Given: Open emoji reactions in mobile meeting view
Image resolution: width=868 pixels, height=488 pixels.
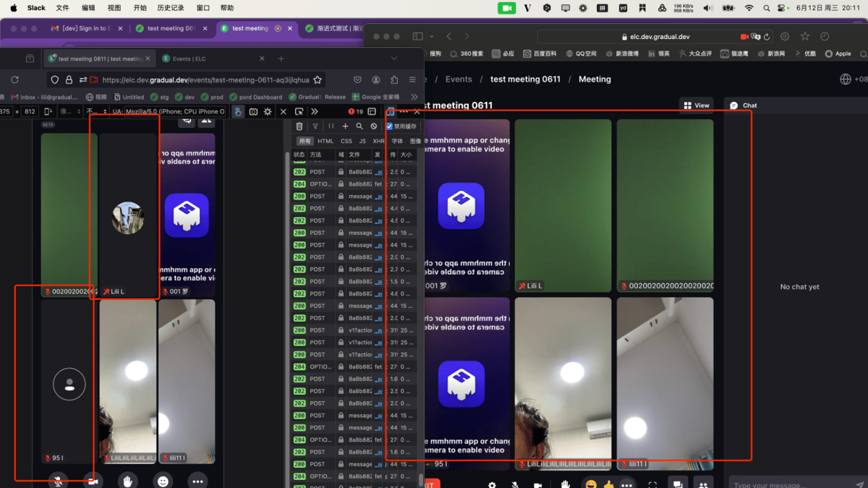Looking at the screenshot, I should click(163, 481).
